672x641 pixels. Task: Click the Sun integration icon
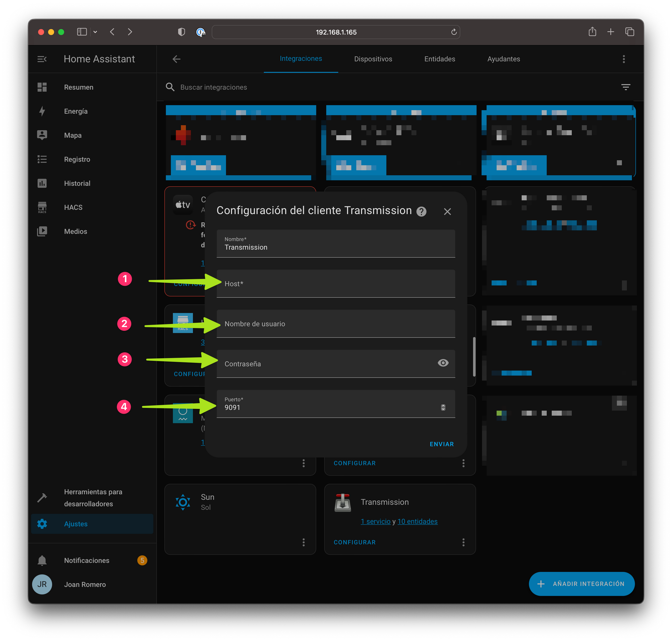183,502
